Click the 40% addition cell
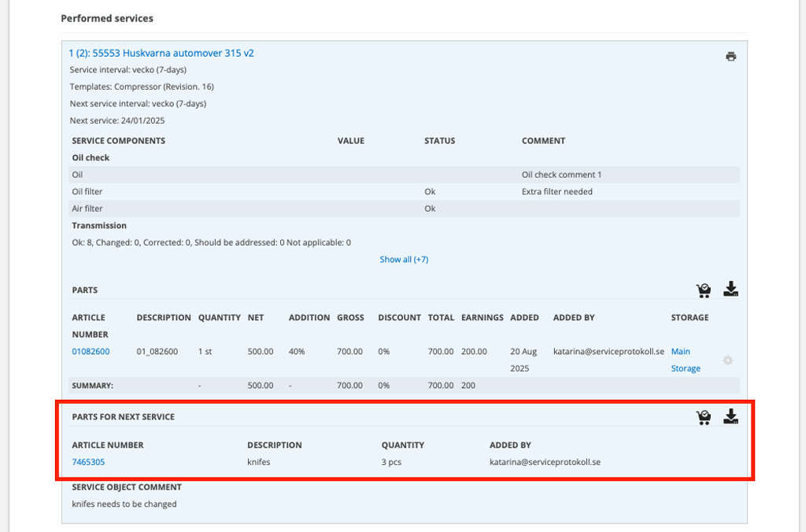Viewport: 806px width, 532px height. (x=297, y=352)
